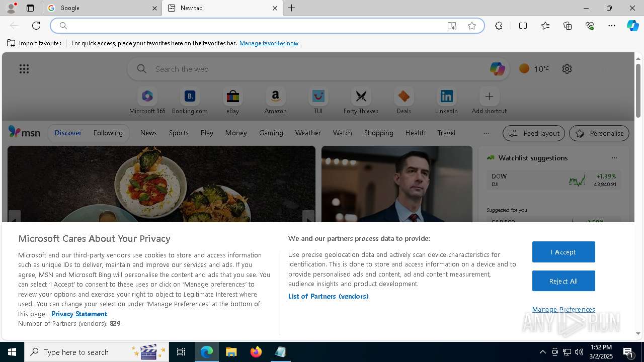Viewport: 644px width, 362px height.
Task: Open Browser essentials heart icon
Action: (590, 26)
